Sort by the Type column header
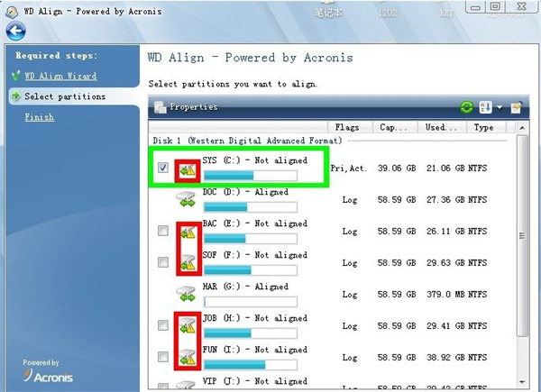 pos(486,127)
